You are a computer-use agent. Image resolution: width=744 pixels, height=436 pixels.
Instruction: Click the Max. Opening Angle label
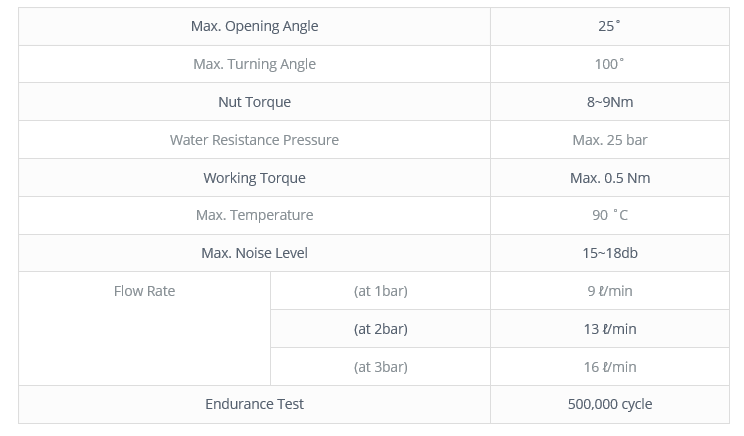[x=254, y=26]
